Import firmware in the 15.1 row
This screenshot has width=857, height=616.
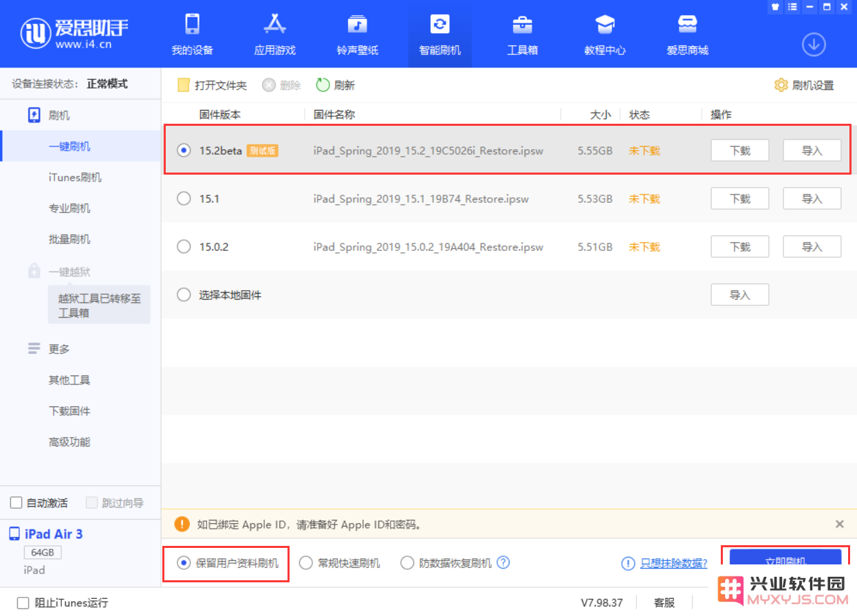[x=812, y=199]
